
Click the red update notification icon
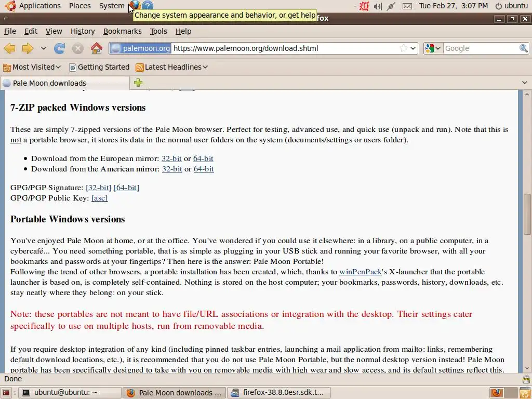364,6
